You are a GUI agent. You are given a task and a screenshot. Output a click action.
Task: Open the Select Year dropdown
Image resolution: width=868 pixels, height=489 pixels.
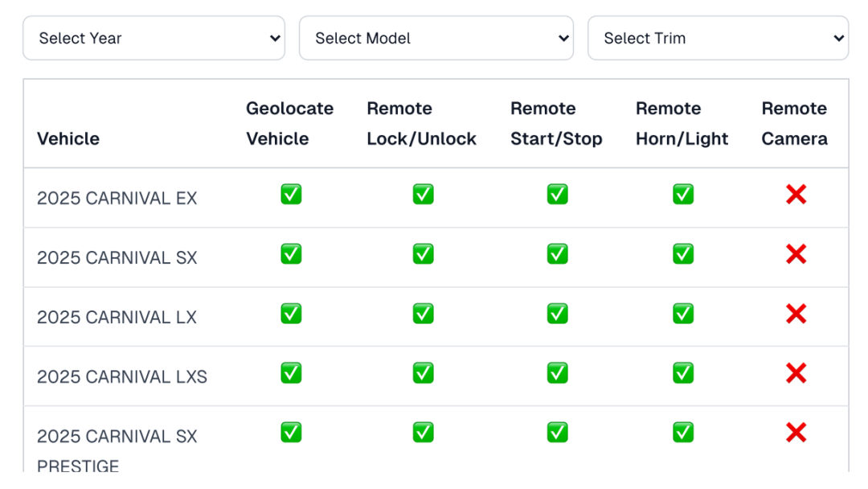coord(154,39)
